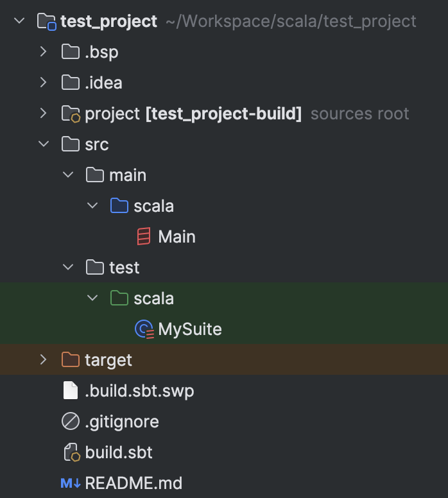
Task: Click the MySuite test class icon
Action: [x=144, y=329]
